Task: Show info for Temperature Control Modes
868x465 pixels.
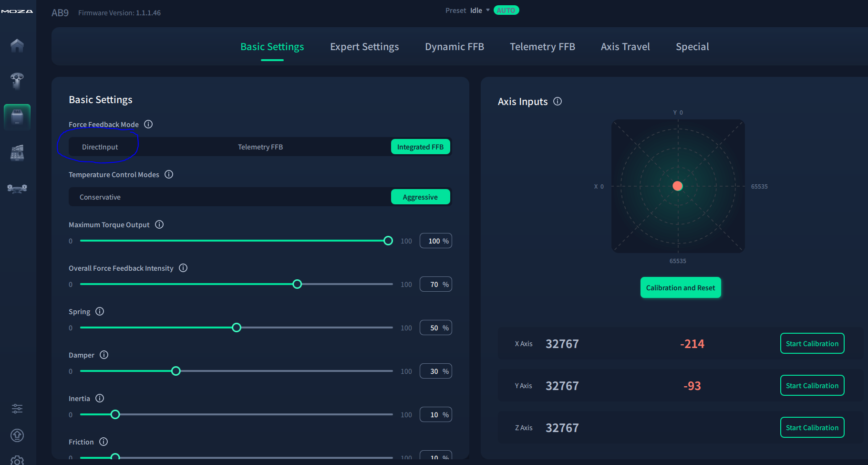Action: tap(169, 174)
